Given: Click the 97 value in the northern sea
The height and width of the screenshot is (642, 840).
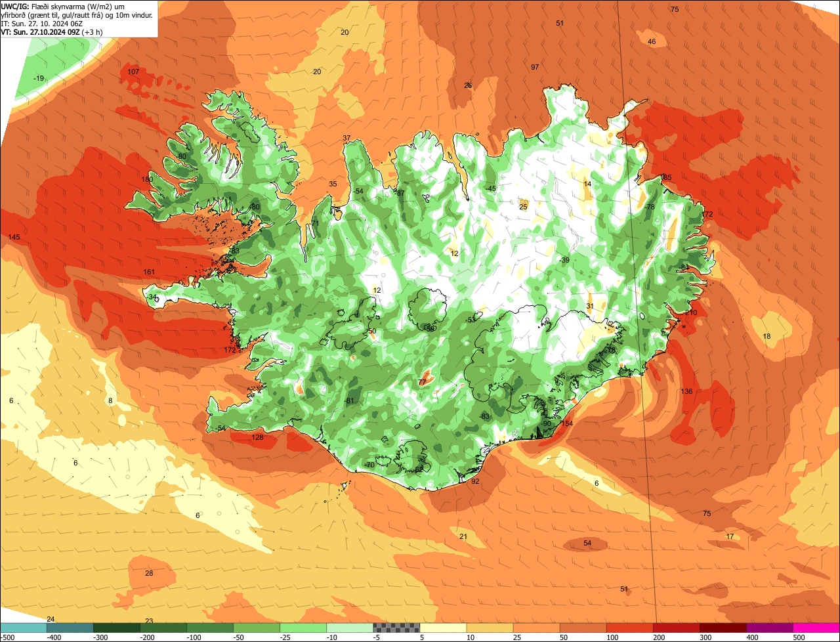Looking at the screenshot, I should (535, 68).
